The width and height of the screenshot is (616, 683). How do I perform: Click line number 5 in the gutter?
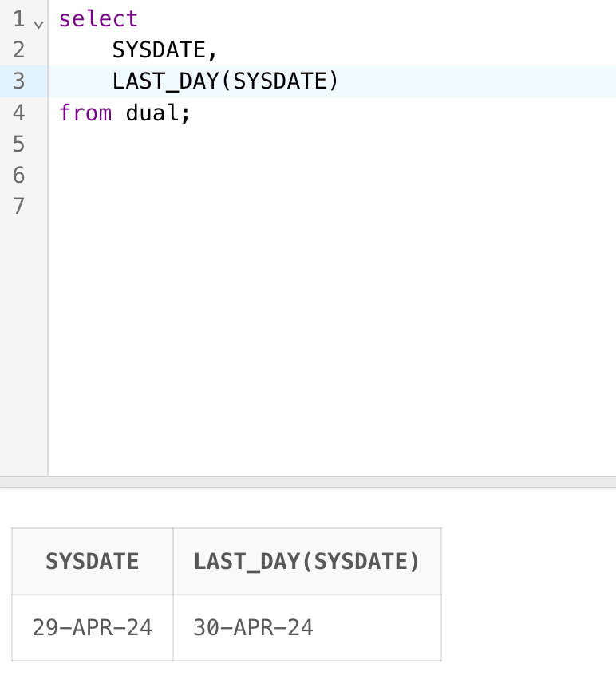(19, 144)
